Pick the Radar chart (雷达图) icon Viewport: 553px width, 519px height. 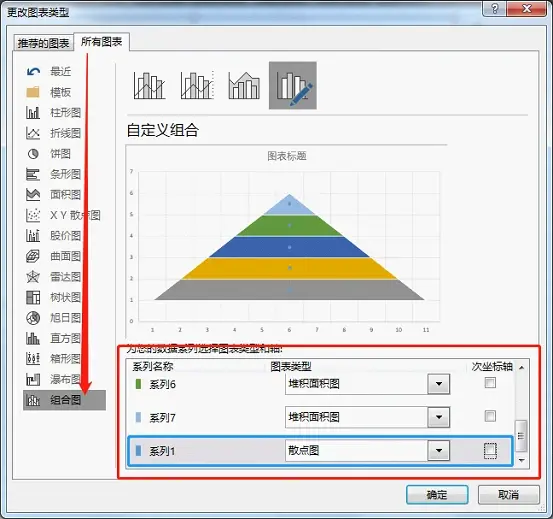[33, 277]
